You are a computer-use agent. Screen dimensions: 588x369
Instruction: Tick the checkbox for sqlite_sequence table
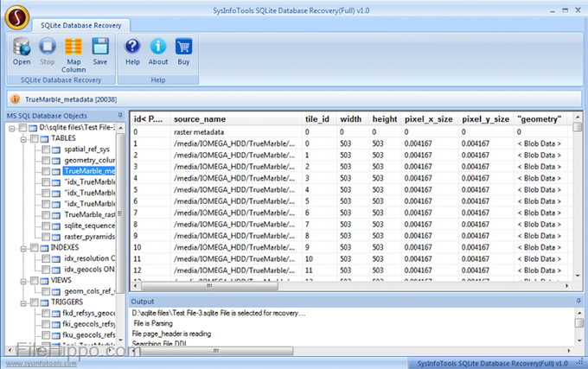(44, 225)
